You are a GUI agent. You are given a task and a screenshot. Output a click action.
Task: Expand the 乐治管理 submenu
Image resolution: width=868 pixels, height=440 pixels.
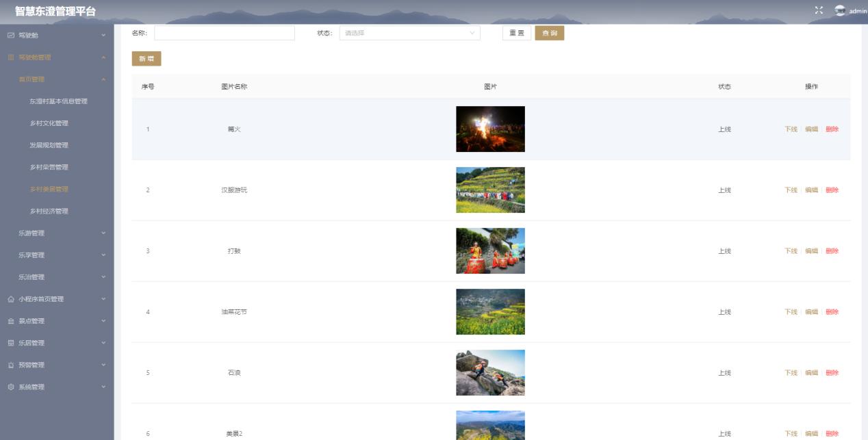click(x=103, y=277)
